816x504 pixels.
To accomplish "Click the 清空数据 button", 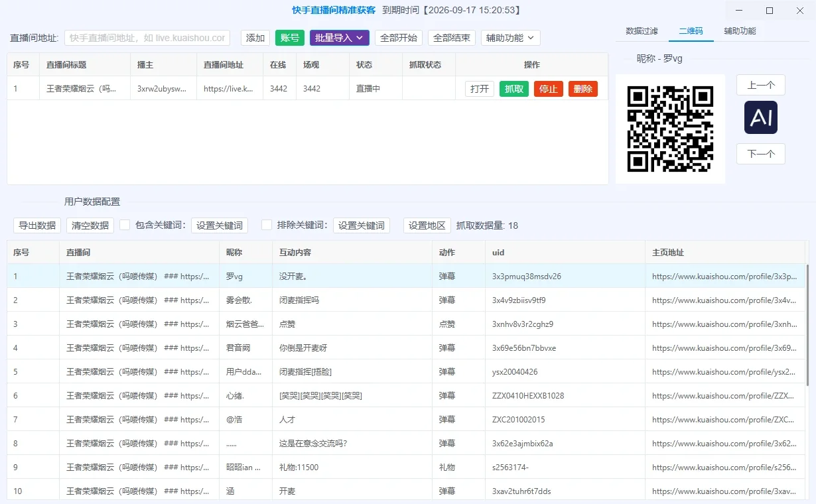I will pyautogui.click(x=90, y=225).
